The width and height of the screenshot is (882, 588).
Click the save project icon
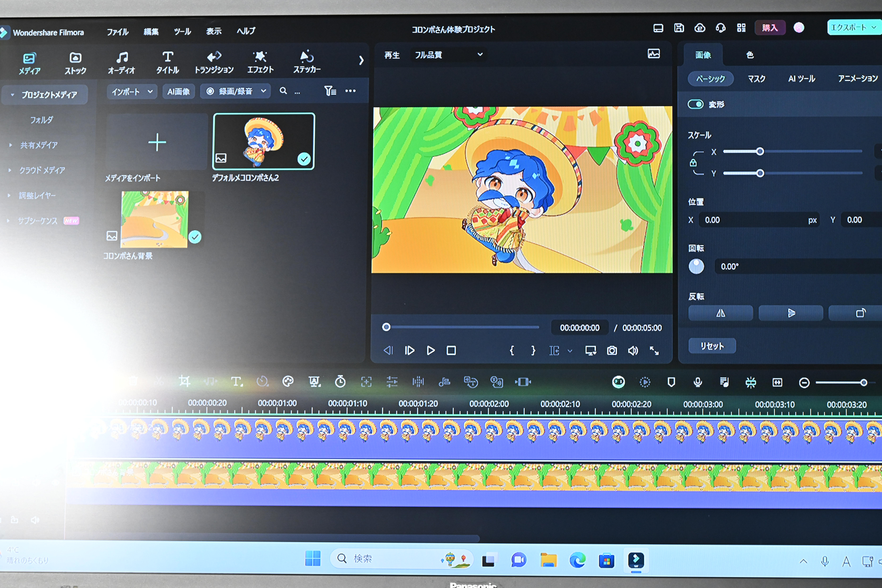pyautogui.click(x=678, y=28)
